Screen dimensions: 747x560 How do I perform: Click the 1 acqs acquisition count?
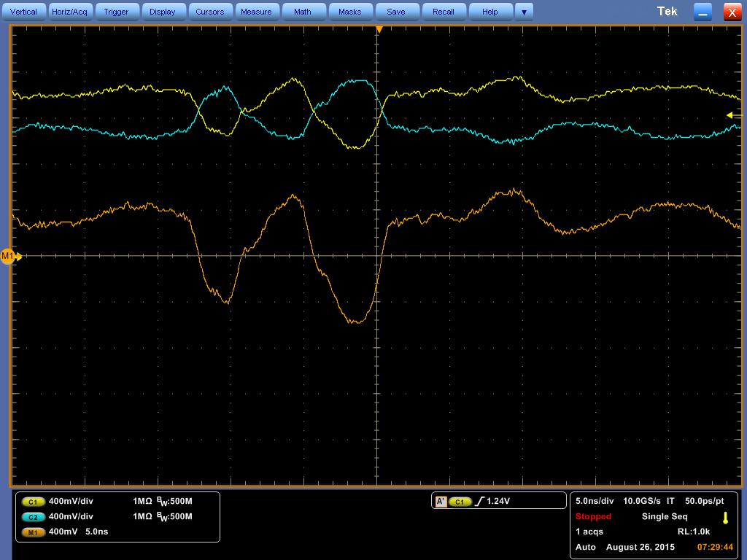pos(589,532)
